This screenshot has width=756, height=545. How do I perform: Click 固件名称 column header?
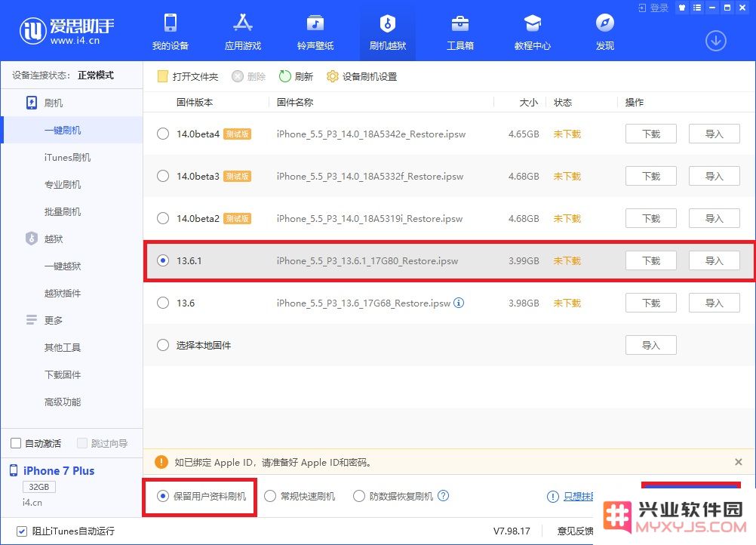pos(294,102)
